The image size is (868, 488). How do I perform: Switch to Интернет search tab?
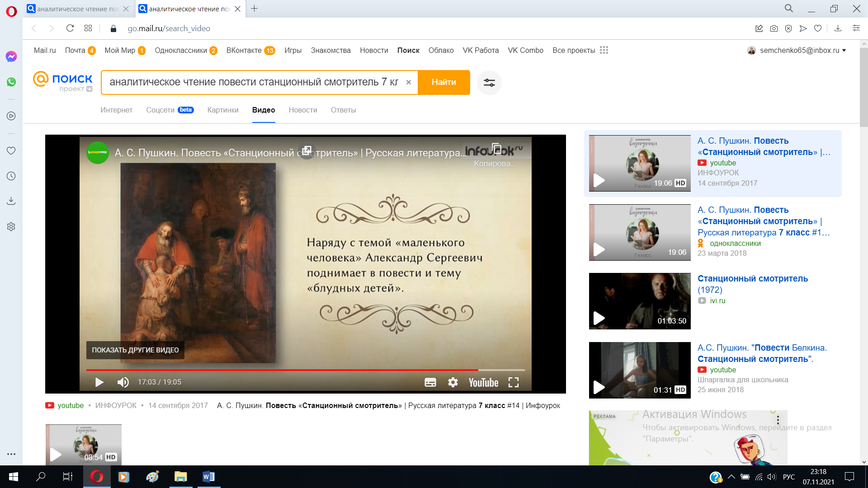(117, 110)
